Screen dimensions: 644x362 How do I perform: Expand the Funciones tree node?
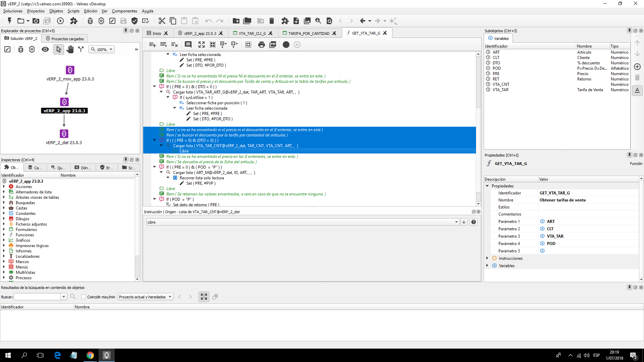(4, 235)
